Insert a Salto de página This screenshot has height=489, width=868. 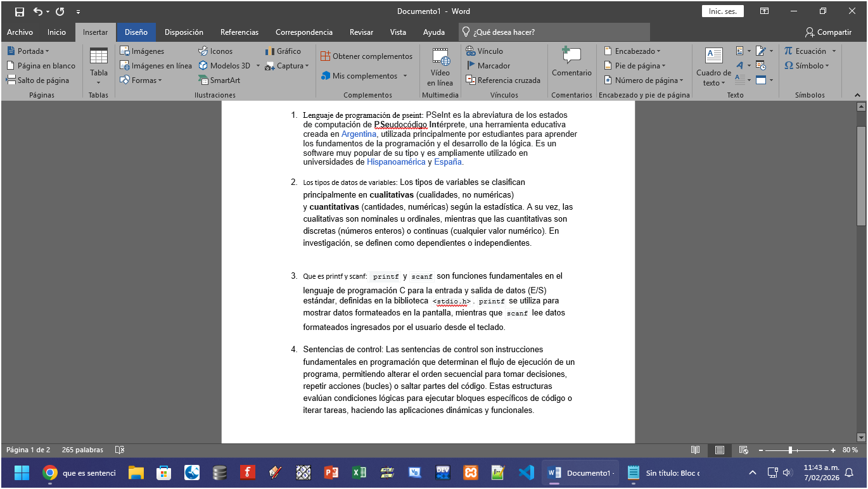37,80
